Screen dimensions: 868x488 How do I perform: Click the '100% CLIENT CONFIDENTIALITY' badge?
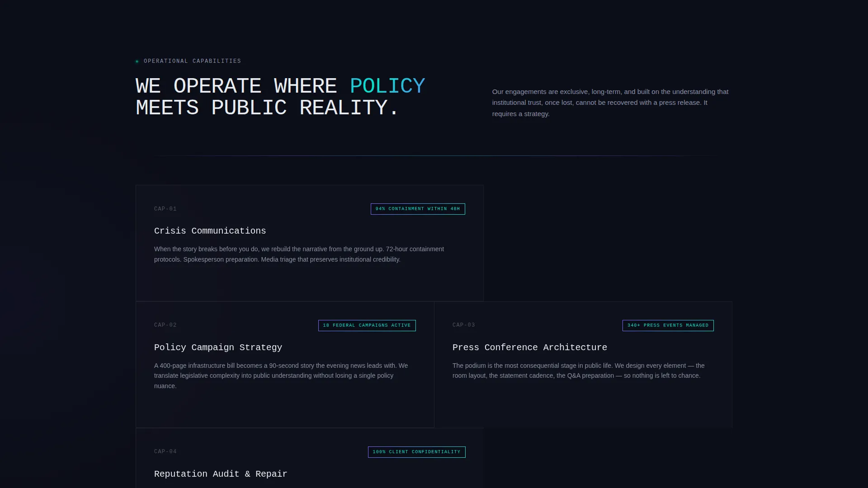(x=417, y=452)
